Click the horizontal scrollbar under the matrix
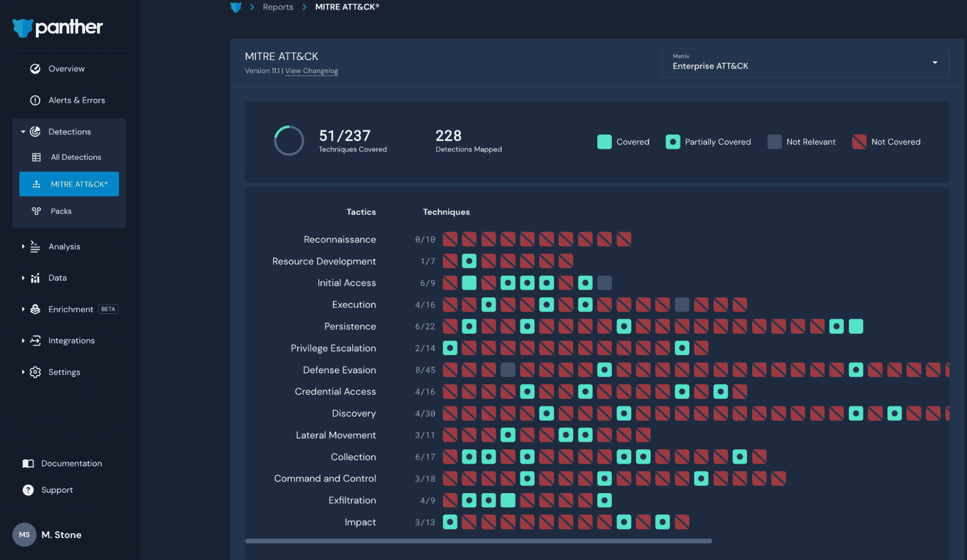The width and height of the screenshot is (967, 560). click(x=478, y=541)
